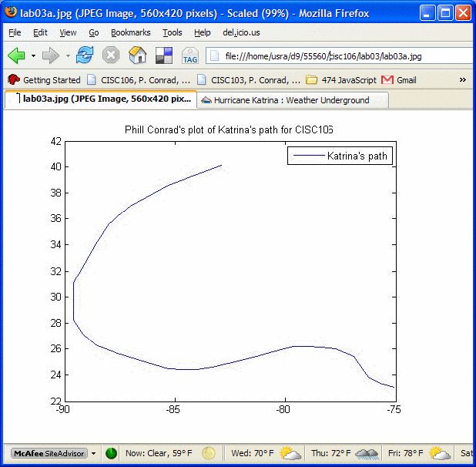Open the Back history dropdown arrow

33,55
